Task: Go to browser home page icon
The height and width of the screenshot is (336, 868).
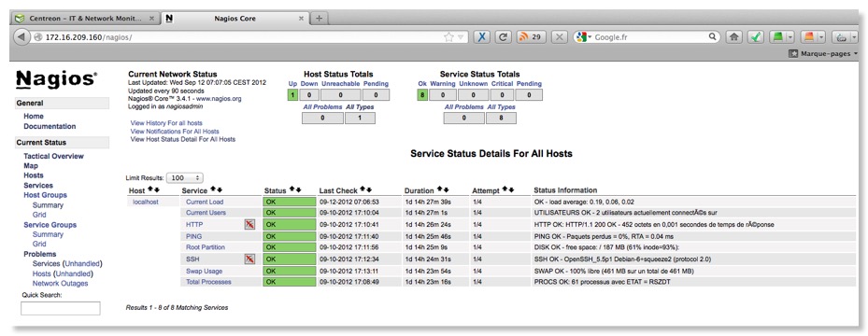Action: [x=734, y=37]
